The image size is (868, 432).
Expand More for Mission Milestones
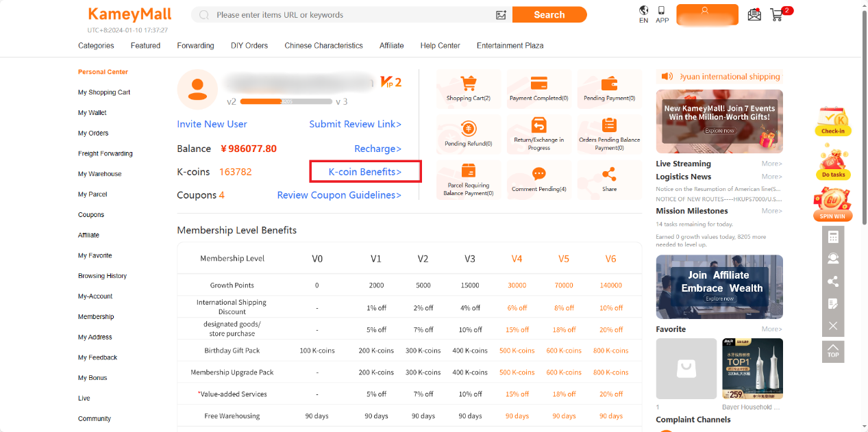coord(771,211)
